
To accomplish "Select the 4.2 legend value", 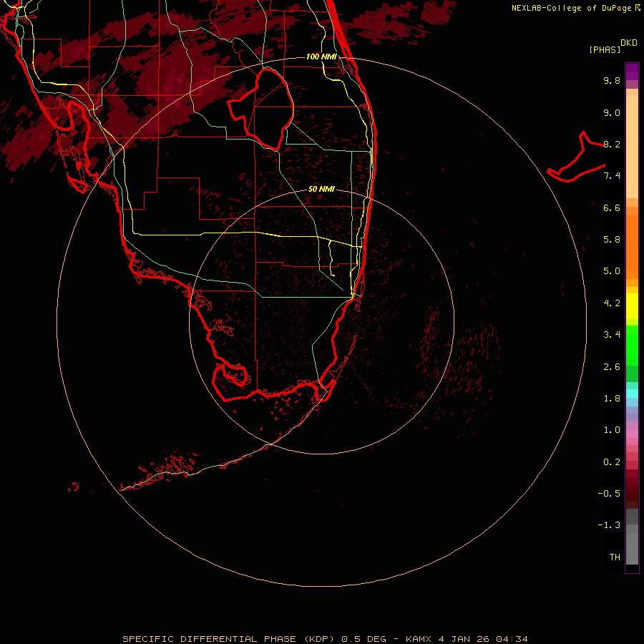I will 612,303.
